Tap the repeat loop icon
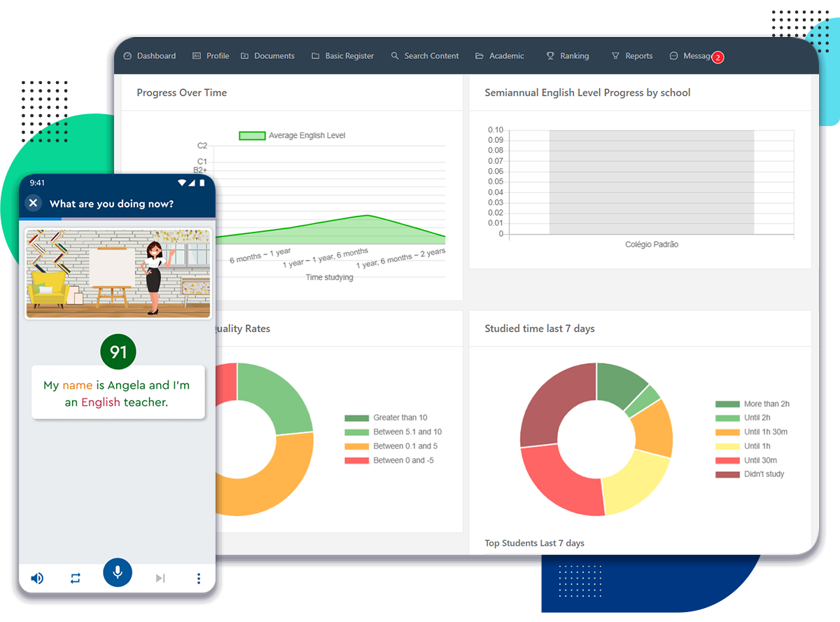 click(76, 578)
